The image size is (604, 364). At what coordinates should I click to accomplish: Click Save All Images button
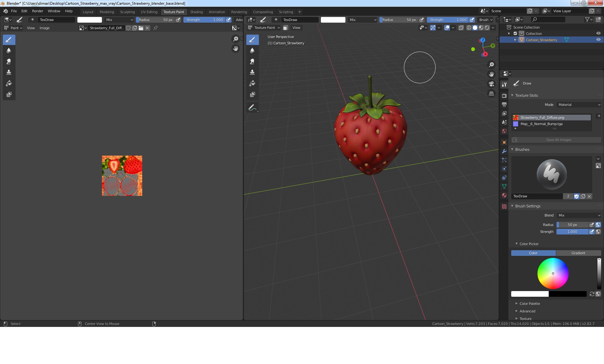(559, 140)
